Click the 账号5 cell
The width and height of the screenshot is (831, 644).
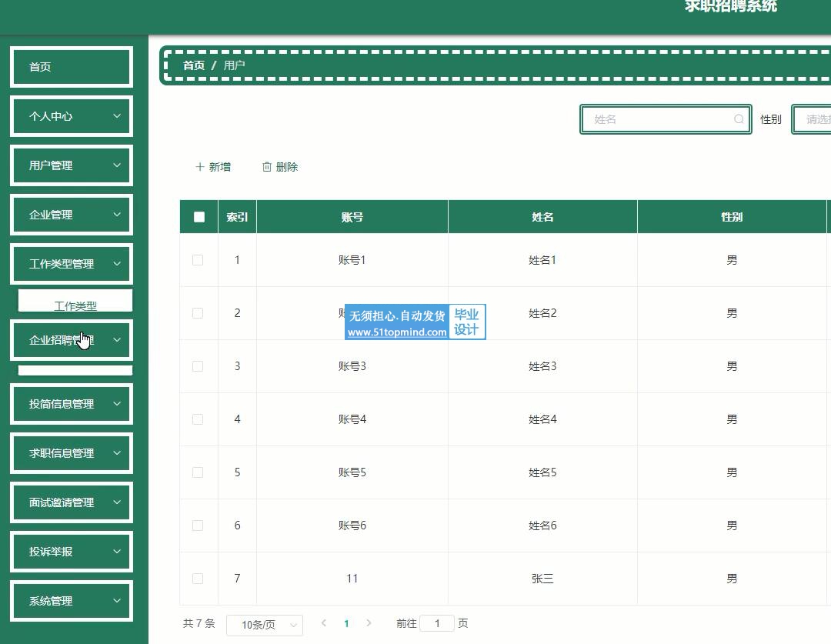point(352,472)
